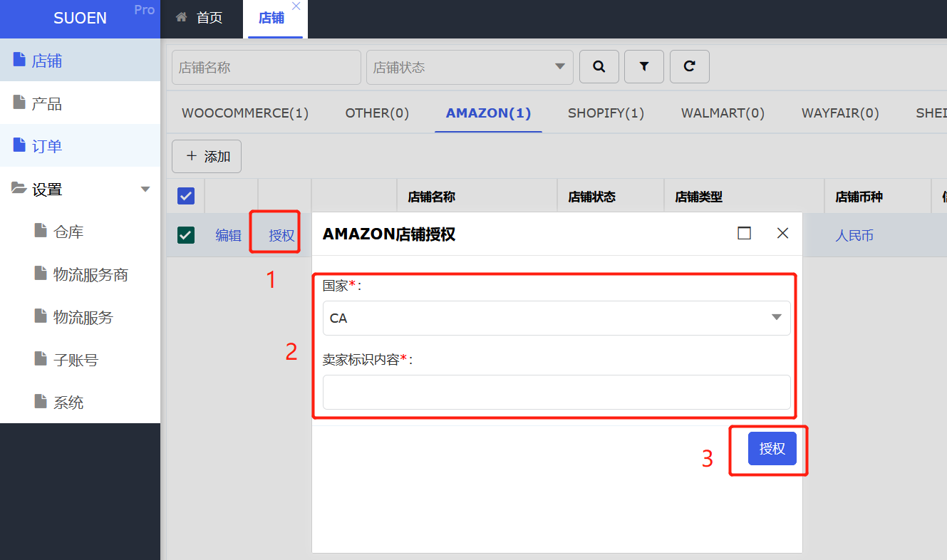Open the 店铺状态 dropdown
The image size is (947, 560).
(470, 67)
